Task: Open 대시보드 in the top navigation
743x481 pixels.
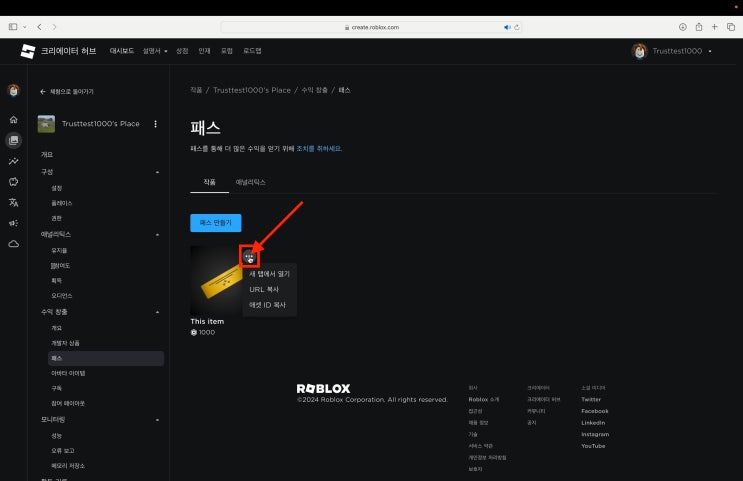Action: pos(122,51)
